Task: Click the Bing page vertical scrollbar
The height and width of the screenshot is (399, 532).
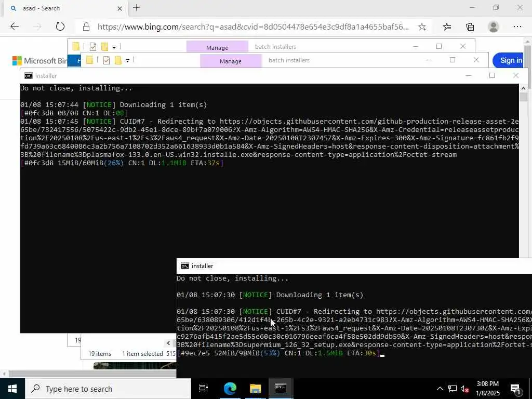Action: pyautogui.click(x=528, y=66)
